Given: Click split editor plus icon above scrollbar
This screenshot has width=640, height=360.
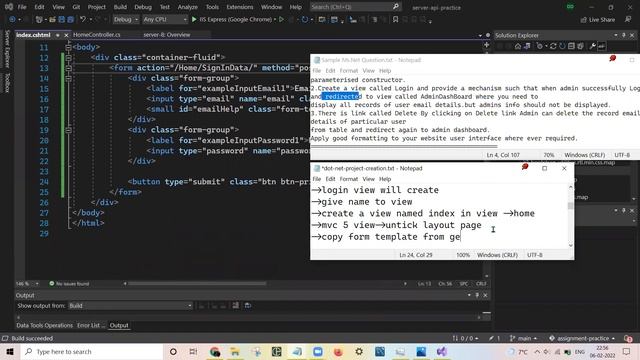Looking at the screenshot, I should 486,45.
